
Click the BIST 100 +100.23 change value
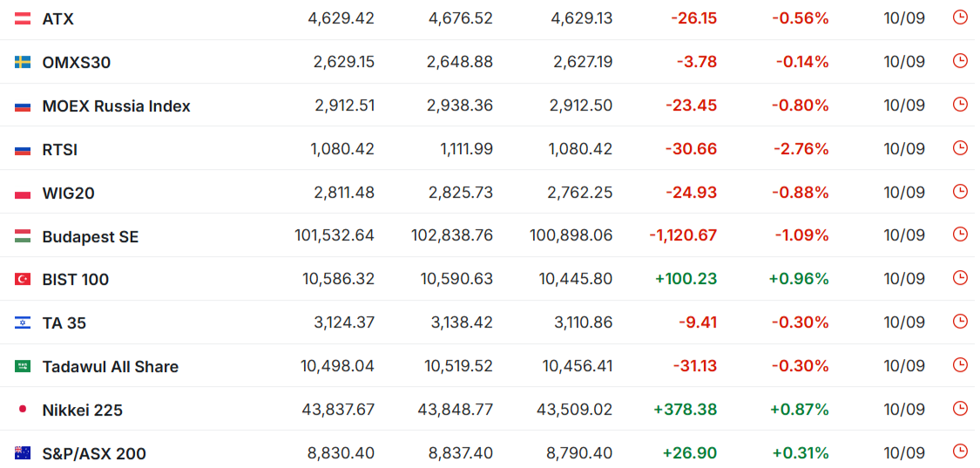(686, 279)
